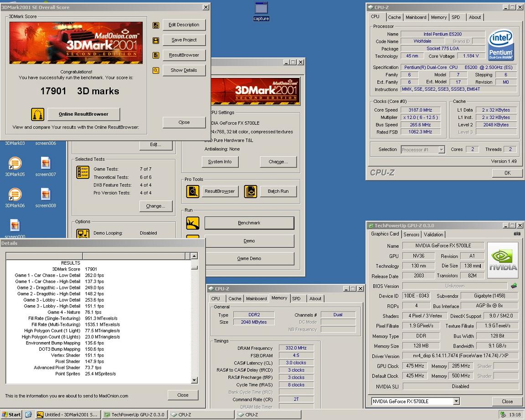Switch to CPU tab in lower CPU-Z
This screenshot has width=525, height=420.
coord(215,299)
